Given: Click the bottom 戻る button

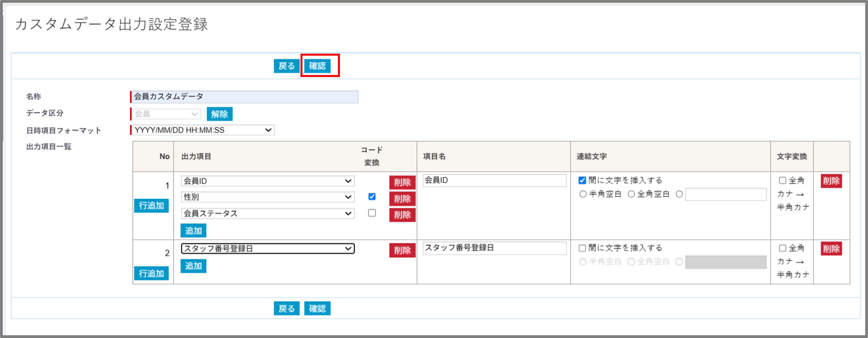Looking at the screenshot, I should tap(286, 308).
